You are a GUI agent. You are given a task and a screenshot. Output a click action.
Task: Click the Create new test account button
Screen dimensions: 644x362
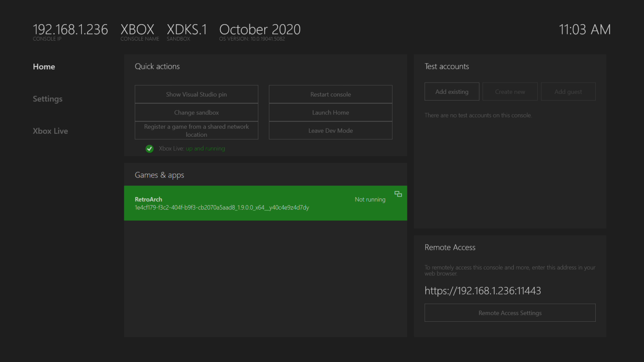(x=510, y=91)
